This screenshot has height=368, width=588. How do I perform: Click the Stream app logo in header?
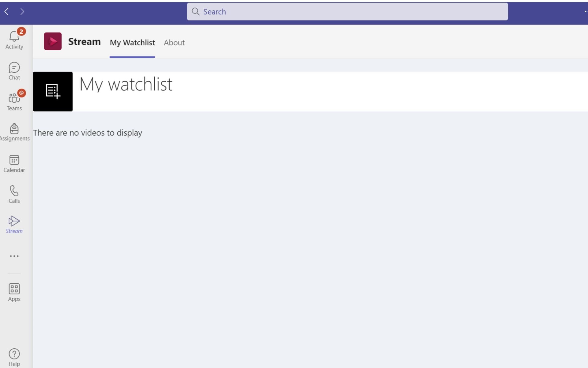[53, 41]
